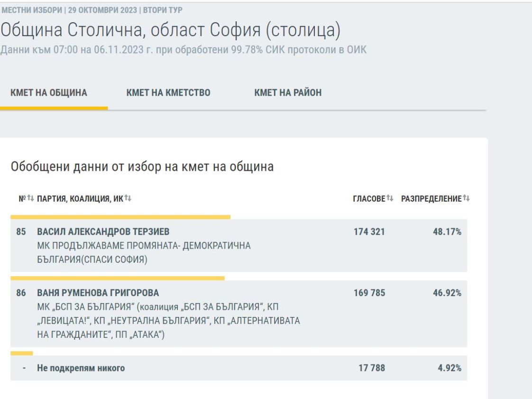Click the sort icon next to № column
Viewport: 532px width, 399px height.
[x=30, y=198]
